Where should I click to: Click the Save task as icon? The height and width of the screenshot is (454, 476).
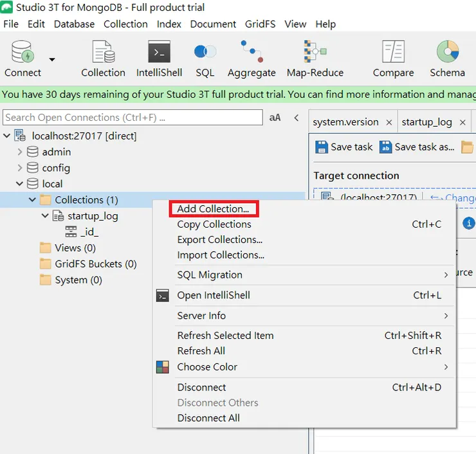[385, 147]
